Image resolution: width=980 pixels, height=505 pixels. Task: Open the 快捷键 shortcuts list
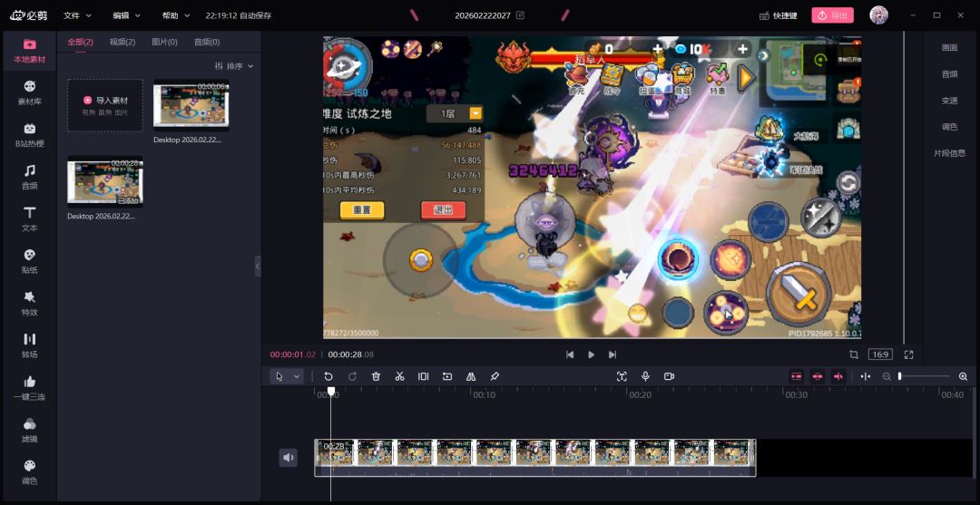(x=779, y=15)
